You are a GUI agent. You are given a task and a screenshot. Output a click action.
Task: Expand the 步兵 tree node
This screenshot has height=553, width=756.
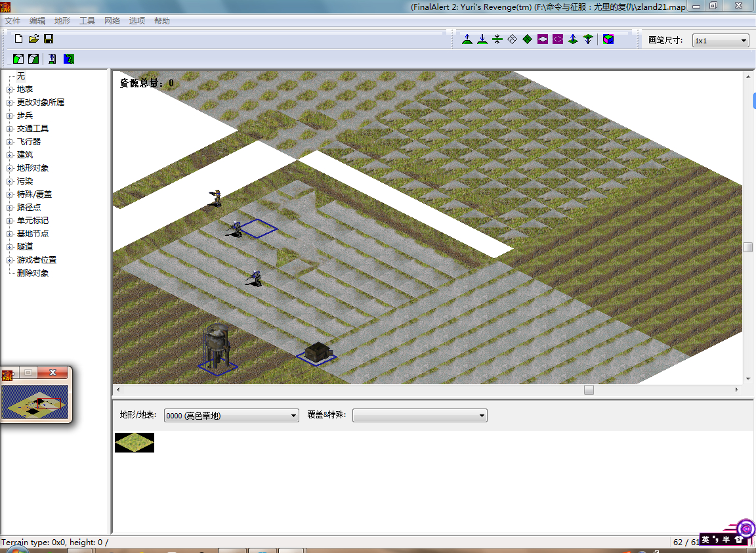tap(10, 116)
